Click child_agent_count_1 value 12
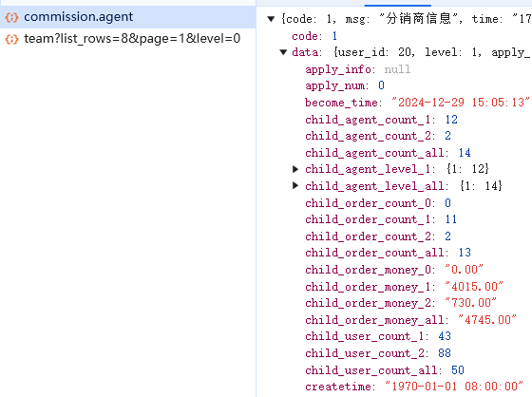Viewport: 532px width, 397px height. coord(451,120)
